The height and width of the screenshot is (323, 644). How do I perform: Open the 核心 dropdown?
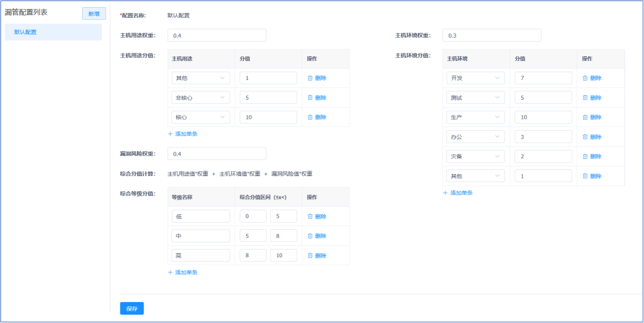201,117
